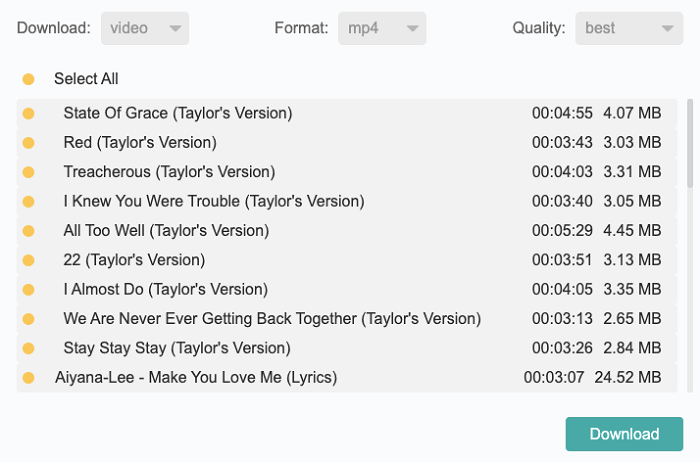
Task: Click the duration 00:04:55
Action: tap(562, 113)
